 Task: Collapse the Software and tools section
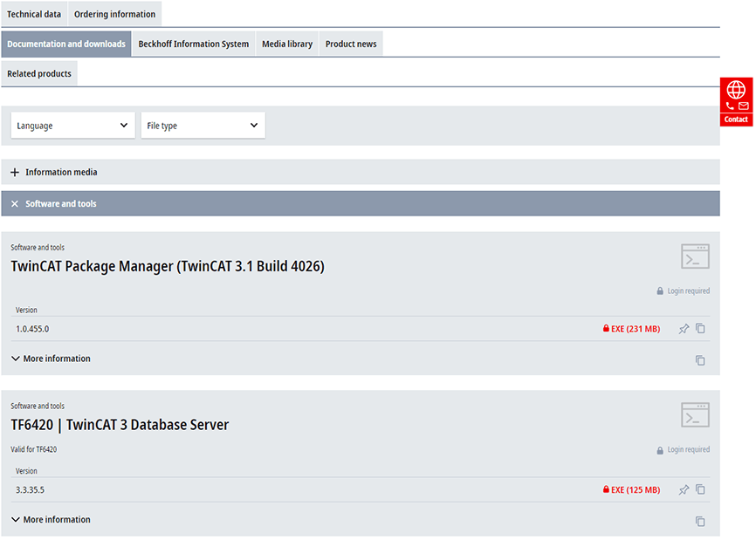(x=361, y=203)
